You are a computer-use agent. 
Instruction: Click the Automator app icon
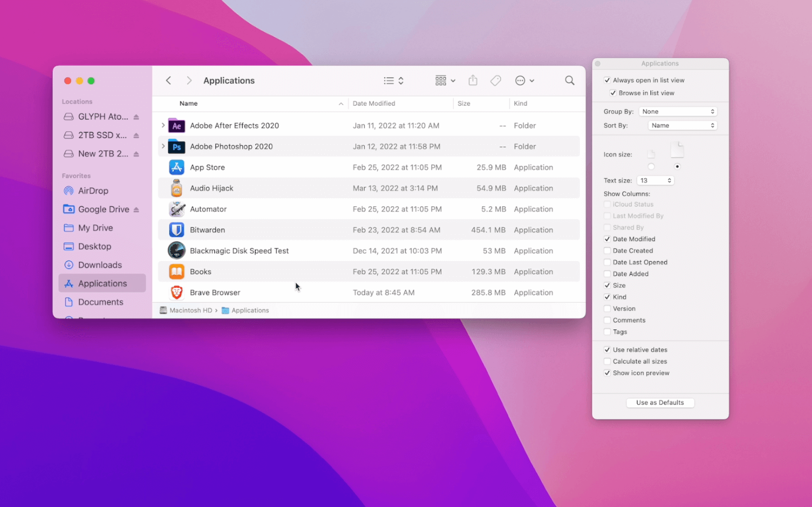click(177, 209)
